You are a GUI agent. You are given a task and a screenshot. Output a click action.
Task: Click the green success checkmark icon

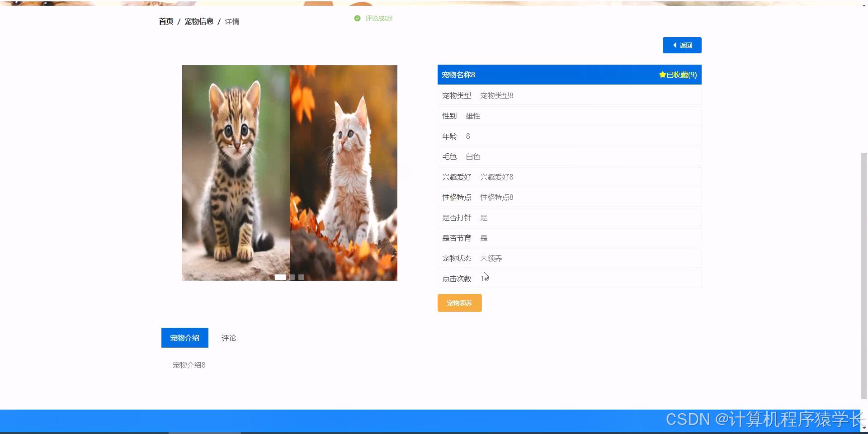[357, 19]
